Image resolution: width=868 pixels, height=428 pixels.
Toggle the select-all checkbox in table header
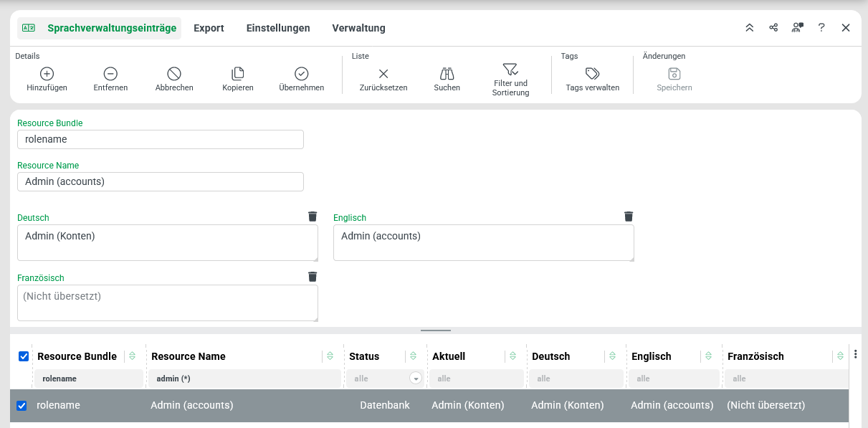tap(24, 356)
